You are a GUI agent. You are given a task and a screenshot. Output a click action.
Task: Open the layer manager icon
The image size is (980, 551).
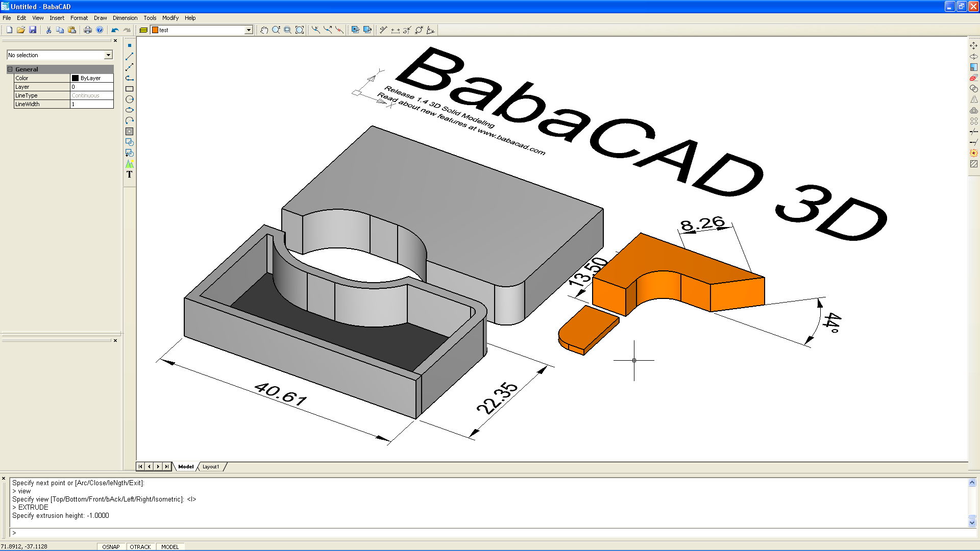click(x=143, y=30)
